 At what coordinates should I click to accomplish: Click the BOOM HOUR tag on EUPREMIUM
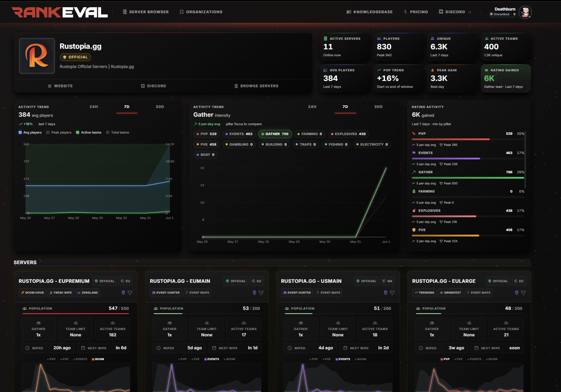[32, 293]
